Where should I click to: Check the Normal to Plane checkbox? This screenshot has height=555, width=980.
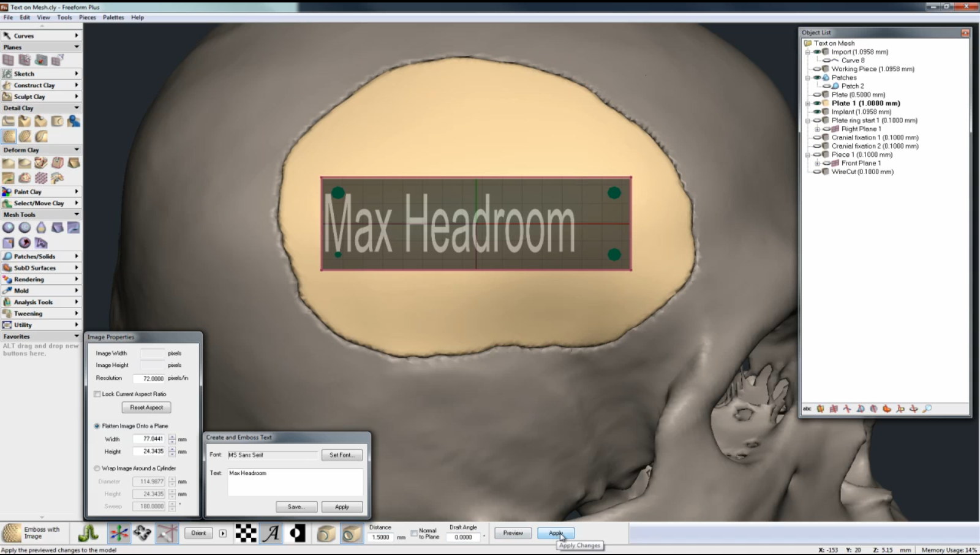[x=414, y=533]
